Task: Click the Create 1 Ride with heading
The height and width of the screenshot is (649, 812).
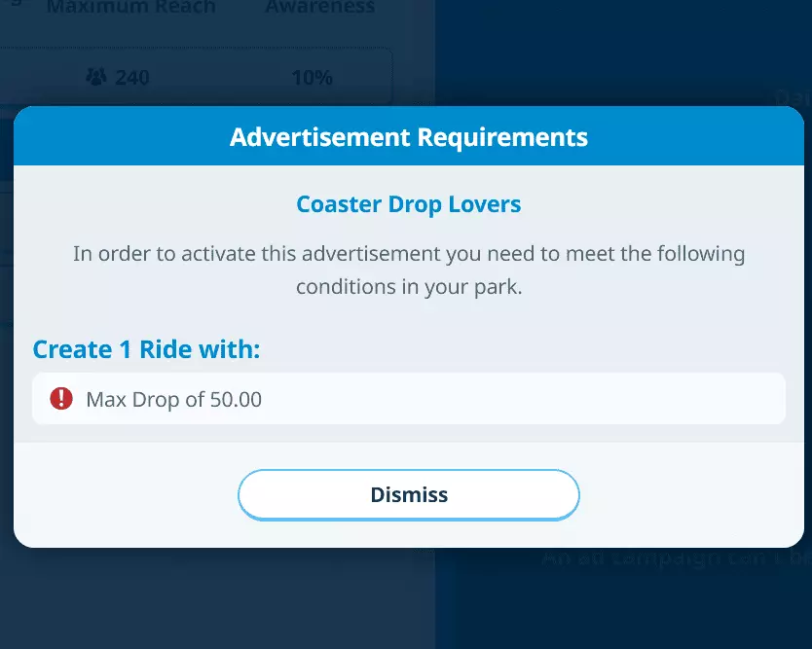Action: 146,349
